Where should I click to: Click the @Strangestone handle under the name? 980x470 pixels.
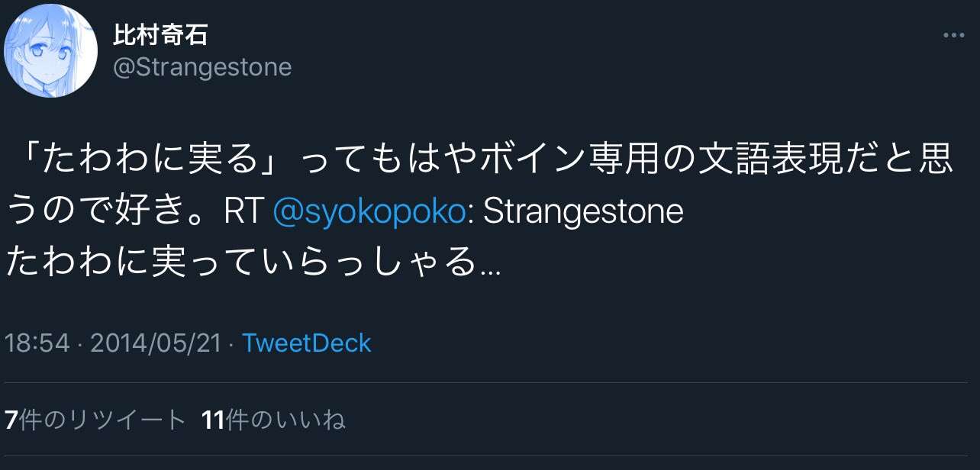[x=202, y=67]
